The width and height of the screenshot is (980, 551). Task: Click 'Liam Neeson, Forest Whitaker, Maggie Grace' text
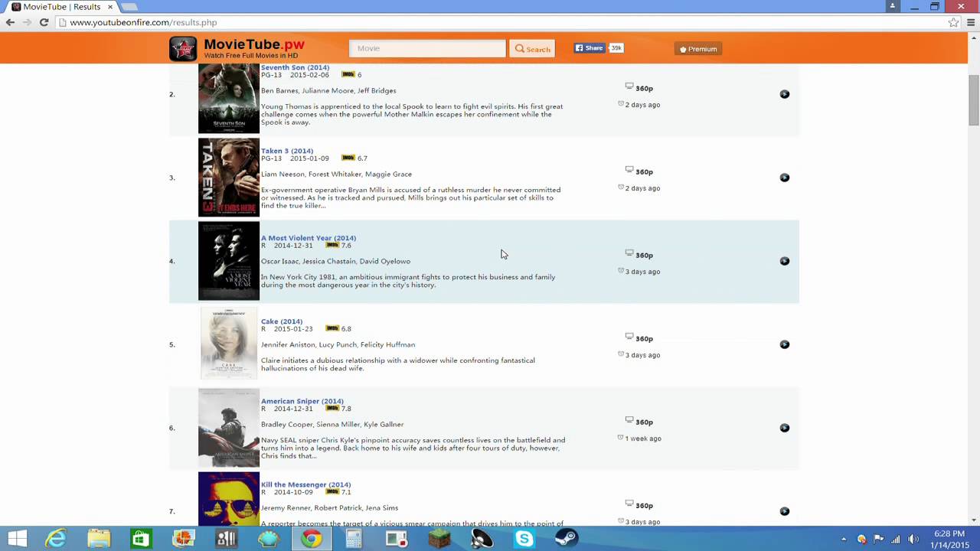pyautogui.click(x=336, y=174)
